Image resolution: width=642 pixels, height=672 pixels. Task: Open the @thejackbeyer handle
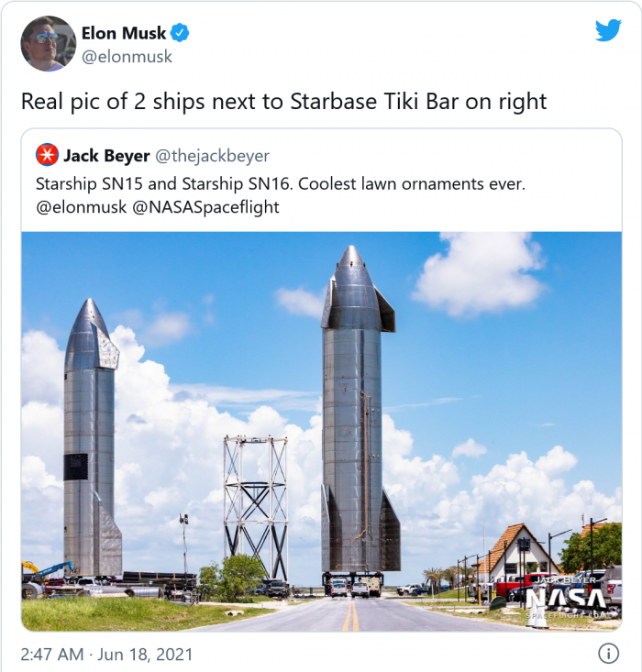coord(212,156)
